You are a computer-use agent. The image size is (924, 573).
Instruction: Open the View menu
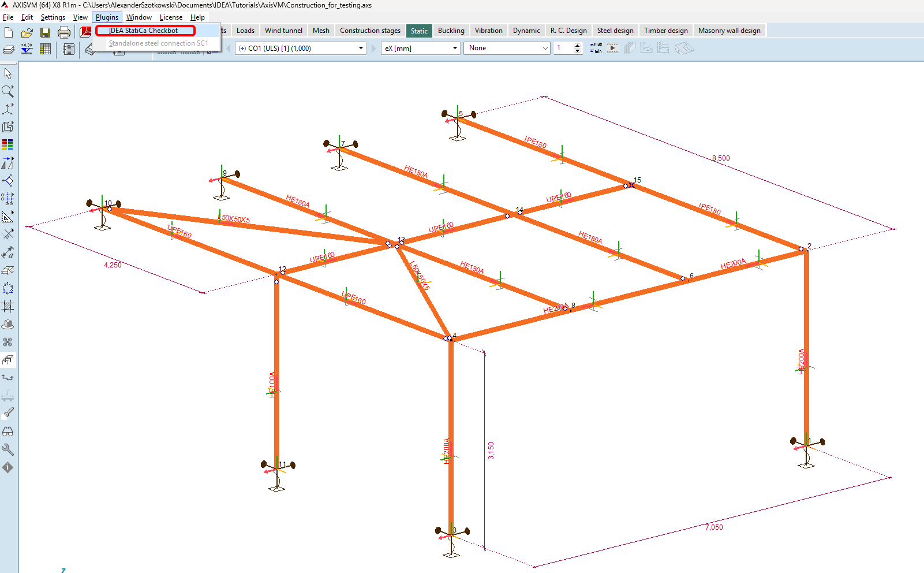pos(80,17)
